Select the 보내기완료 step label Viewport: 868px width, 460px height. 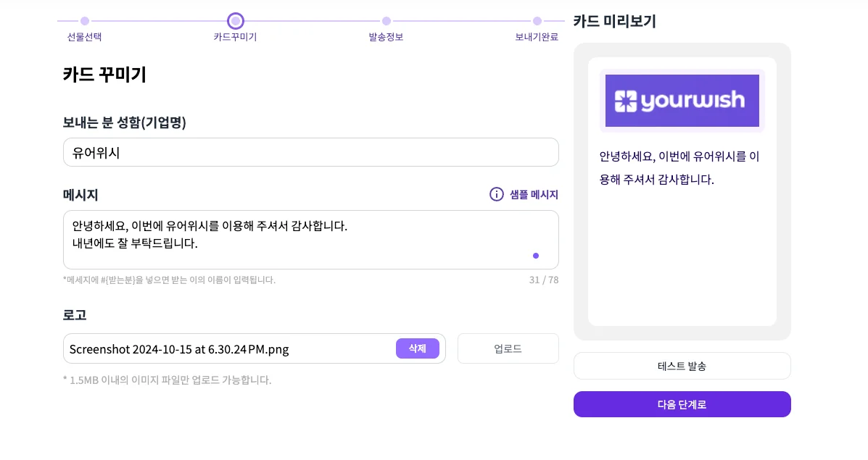click(536, 37)
